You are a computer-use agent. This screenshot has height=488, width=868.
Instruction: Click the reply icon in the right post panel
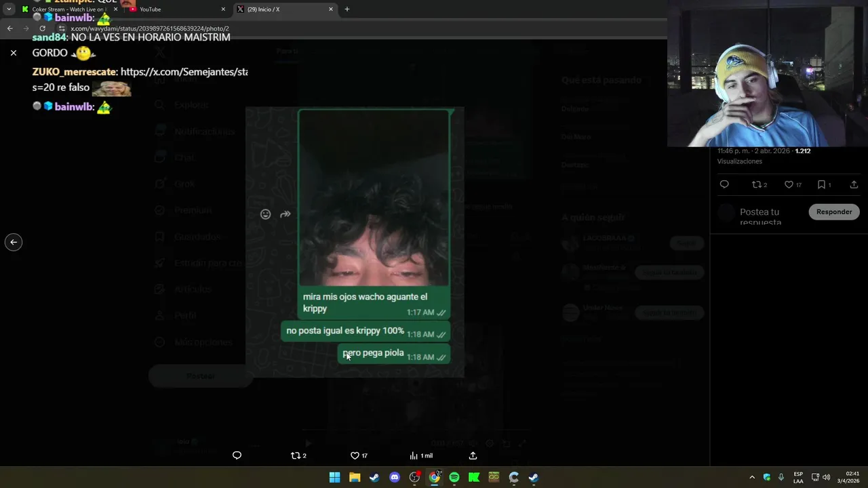(x=724, y=184)
